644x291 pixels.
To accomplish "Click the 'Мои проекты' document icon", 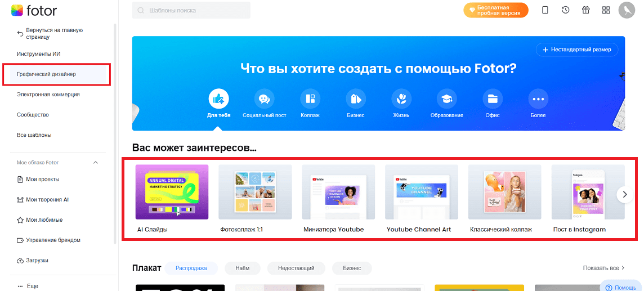I will (x=20, y=180).
